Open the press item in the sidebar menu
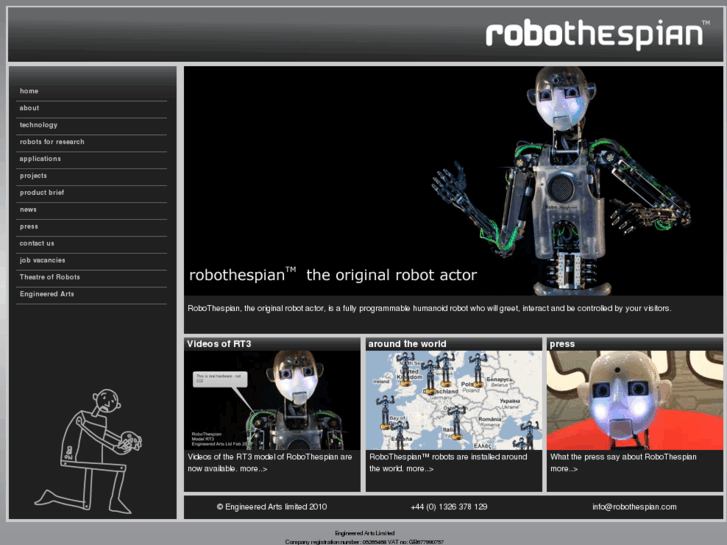 (29, 226)
